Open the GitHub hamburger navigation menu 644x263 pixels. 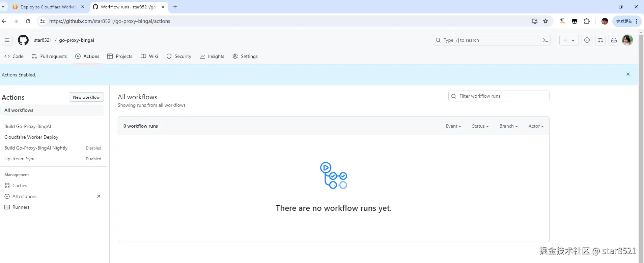(7, 40)
